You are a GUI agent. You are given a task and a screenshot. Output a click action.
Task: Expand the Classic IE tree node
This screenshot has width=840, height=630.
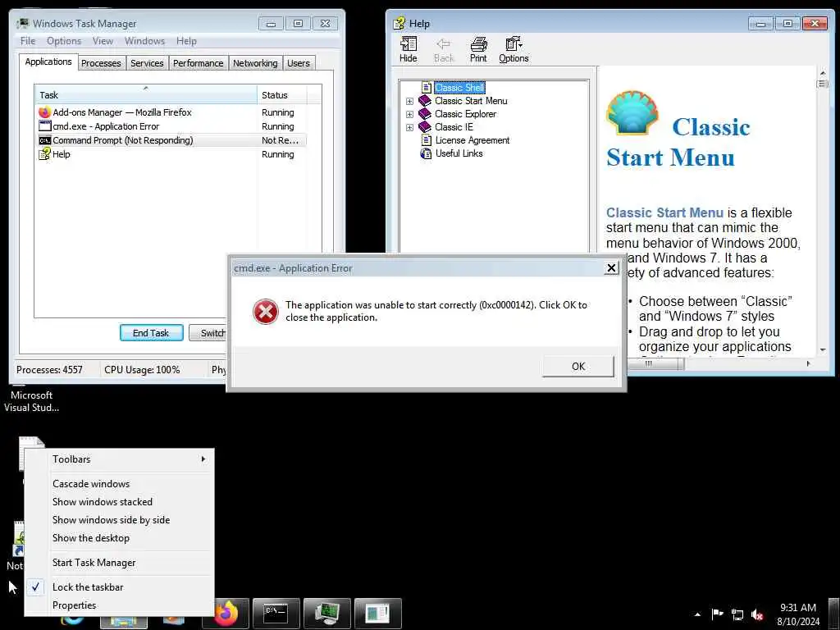click(409, 127)
